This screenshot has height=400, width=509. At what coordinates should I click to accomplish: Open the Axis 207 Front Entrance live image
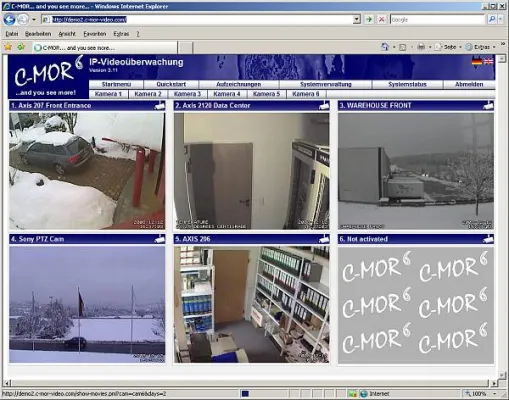pyautogui.click(x=87, y=171)
